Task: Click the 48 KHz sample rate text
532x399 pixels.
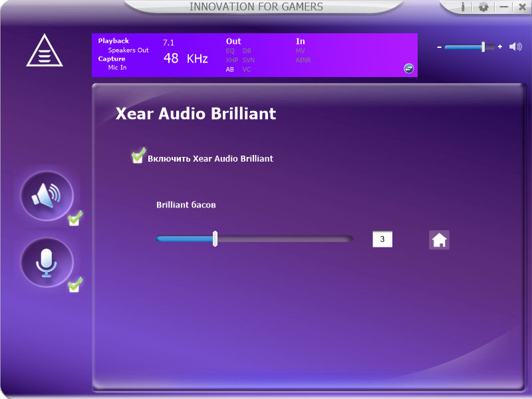Action: (186, 59)
